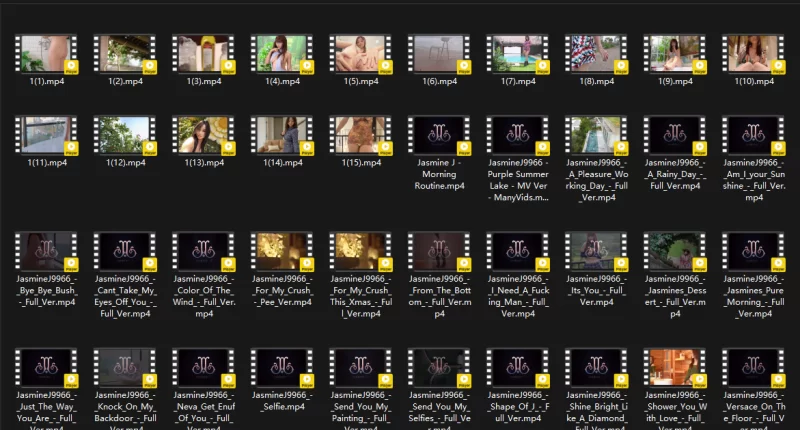
Task: Select the Knock_On_My_Backdoor video icon
Action: [x=125, y=368]
